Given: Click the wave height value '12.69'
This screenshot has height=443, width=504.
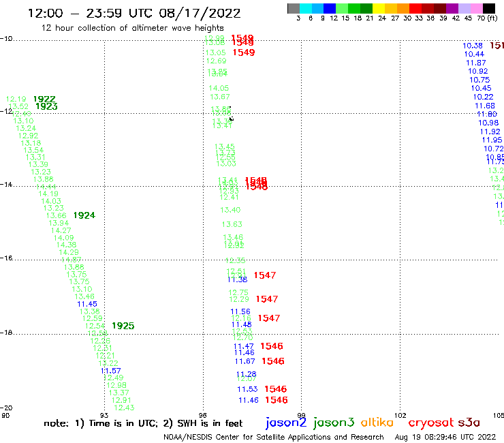Looking at the screenshot, I should click(217, 61).
